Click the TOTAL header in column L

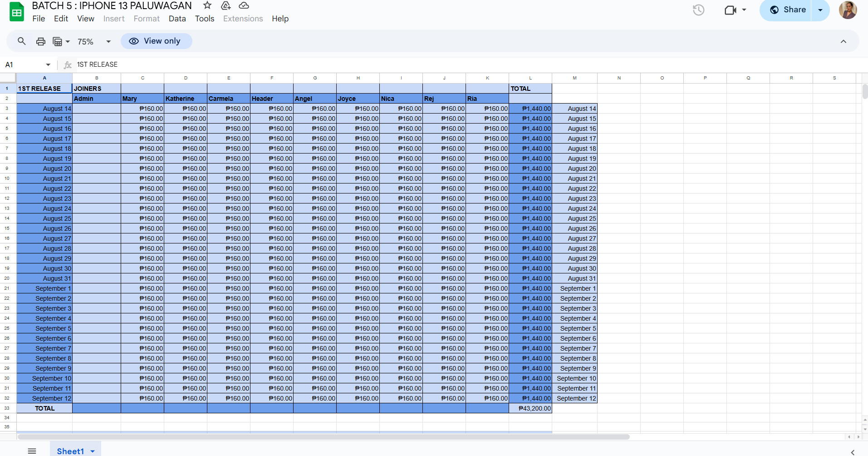click(530, 89)
